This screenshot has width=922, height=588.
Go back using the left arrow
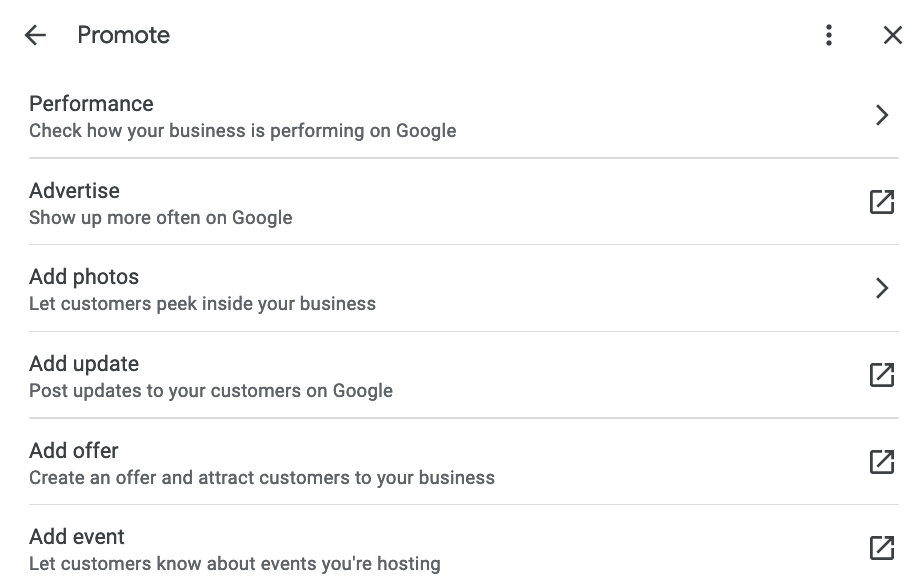35,35
